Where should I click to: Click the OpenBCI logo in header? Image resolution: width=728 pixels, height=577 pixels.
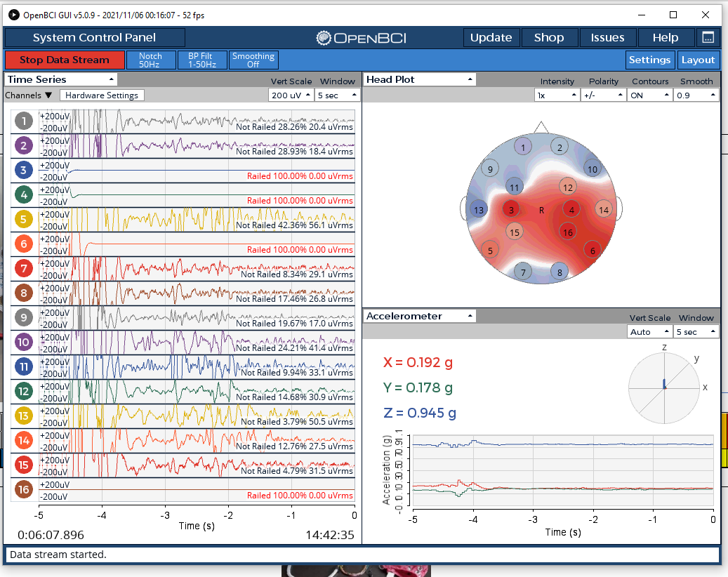(362, 38)
